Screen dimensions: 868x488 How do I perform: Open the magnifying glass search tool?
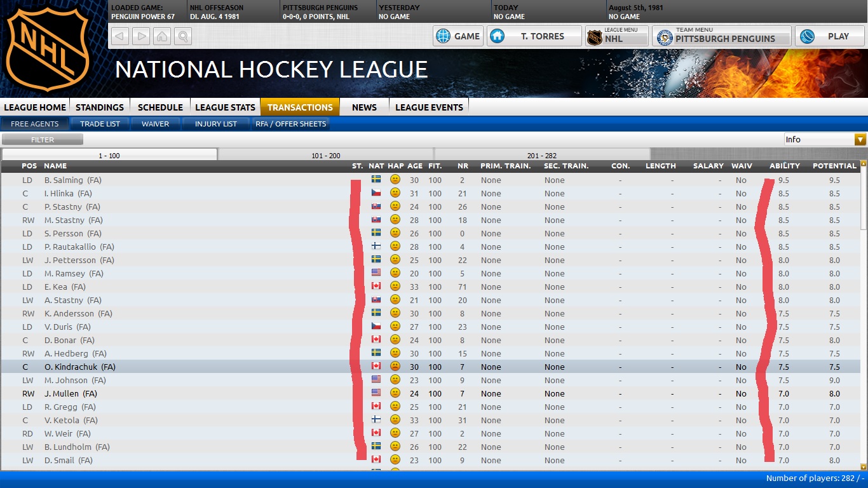(x=183, y=36)
